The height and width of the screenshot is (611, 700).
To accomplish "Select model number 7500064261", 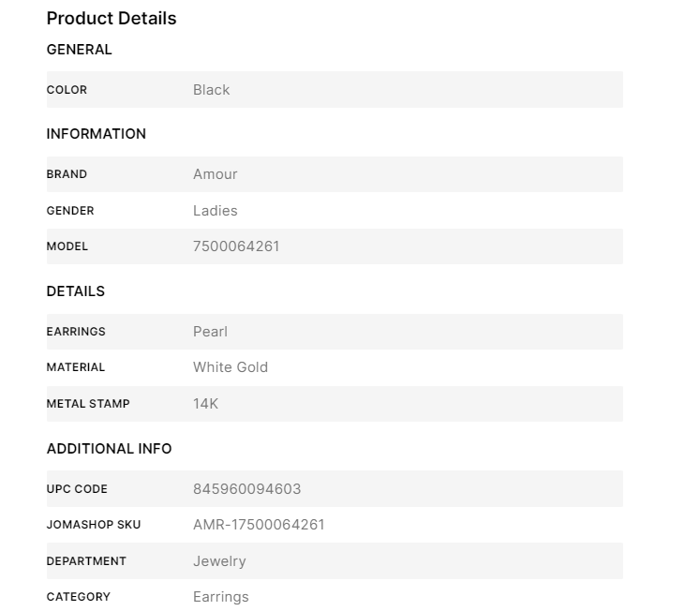I will coord(236,246).
